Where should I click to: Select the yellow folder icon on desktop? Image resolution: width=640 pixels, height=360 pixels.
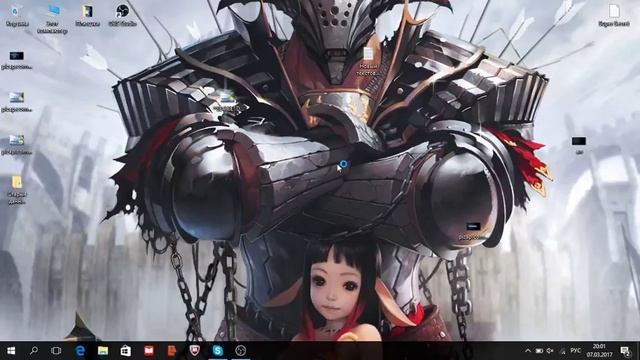(17, 190)
